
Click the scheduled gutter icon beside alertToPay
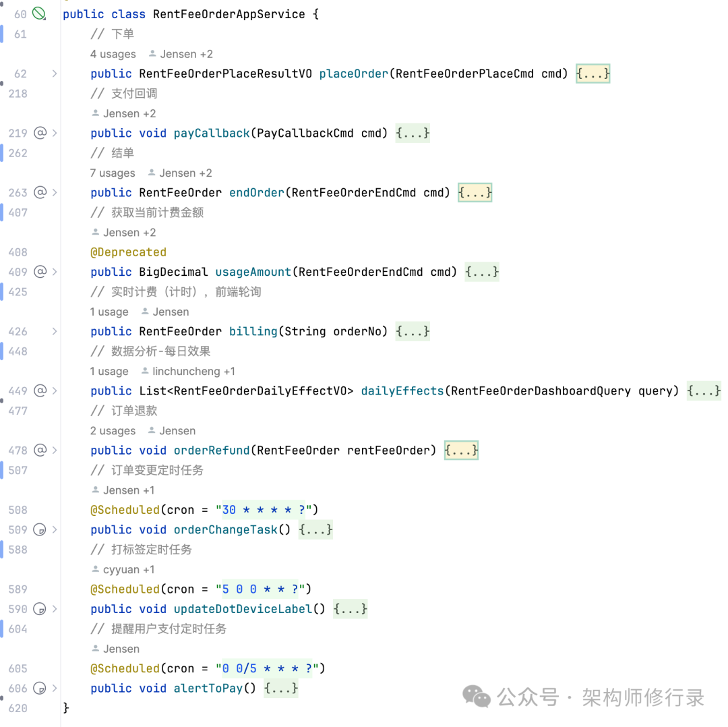[x=40, y=689]
